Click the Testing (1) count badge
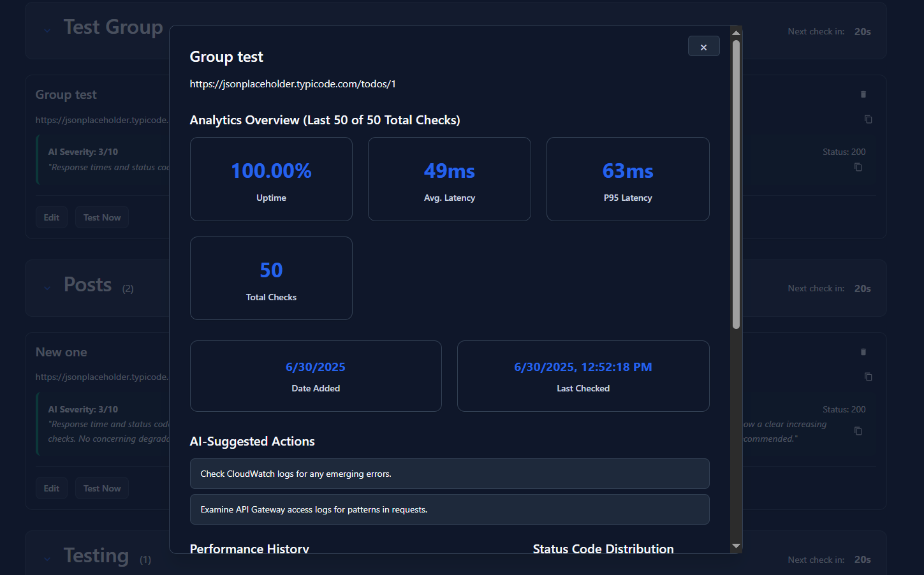Screen dimensions: 924x575 145,560
